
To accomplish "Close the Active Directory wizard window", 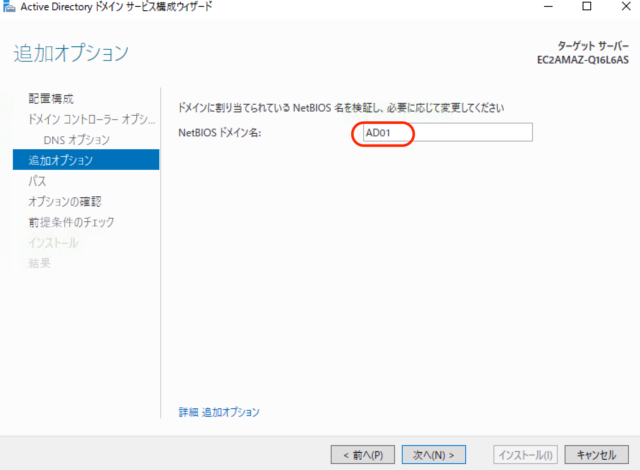I will (x=625, y=7).
